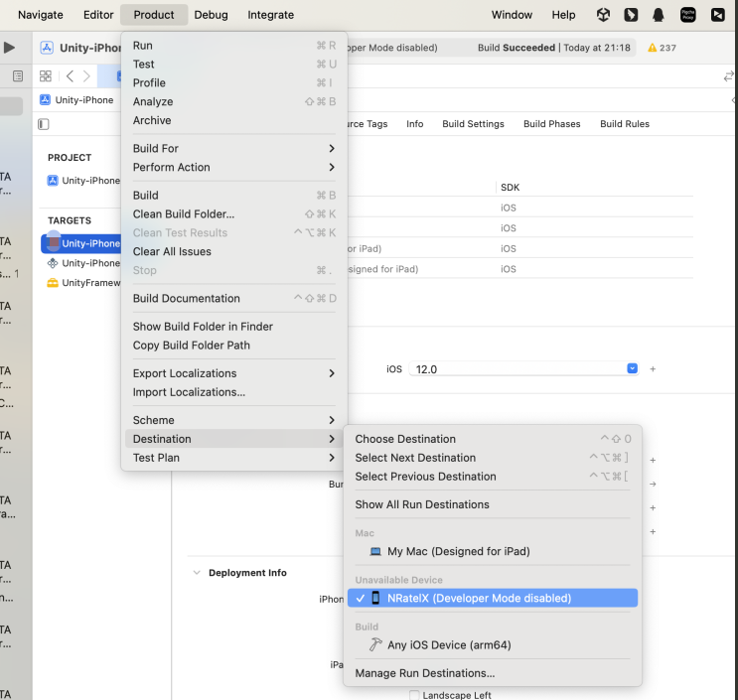Screen dimensions: 738x700
Task: Toggle the project sidebar panel icon
Action: 44,124
